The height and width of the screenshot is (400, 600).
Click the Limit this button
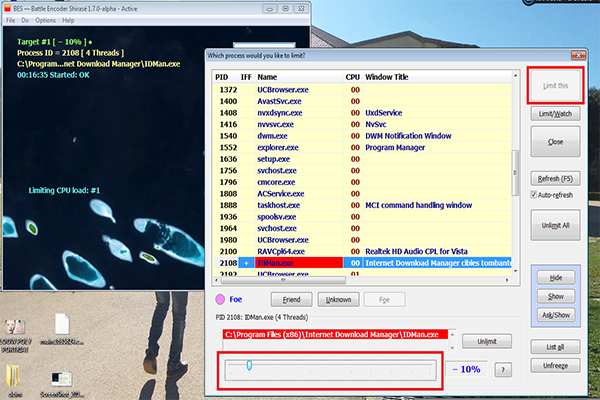[555, 85]
